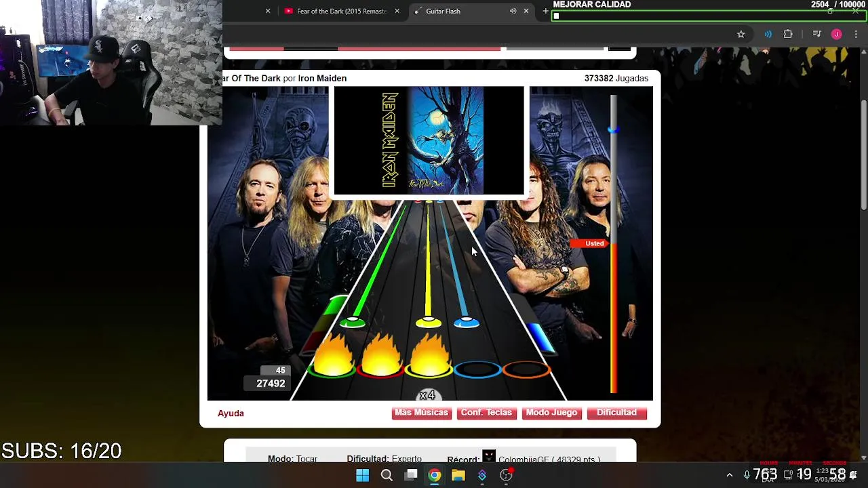Mute the Guitar Flash tab audio icon

pos(513,11)
